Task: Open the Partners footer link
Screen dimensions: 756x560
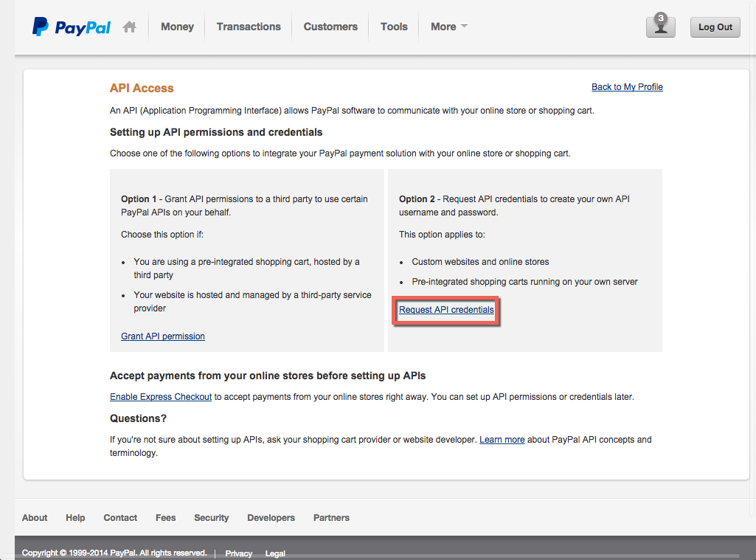Action: pos(331,517)
